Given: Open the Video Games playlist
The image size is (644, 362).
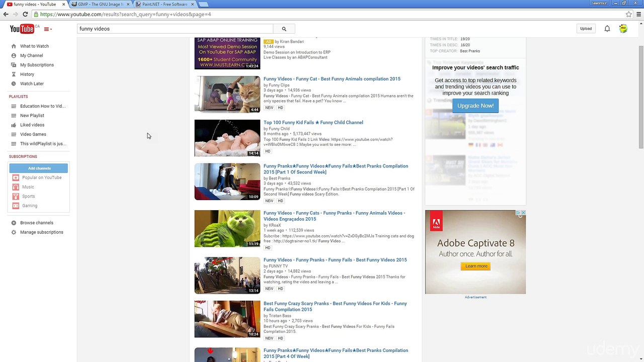Looking at the screenshot, I should 33,134.
